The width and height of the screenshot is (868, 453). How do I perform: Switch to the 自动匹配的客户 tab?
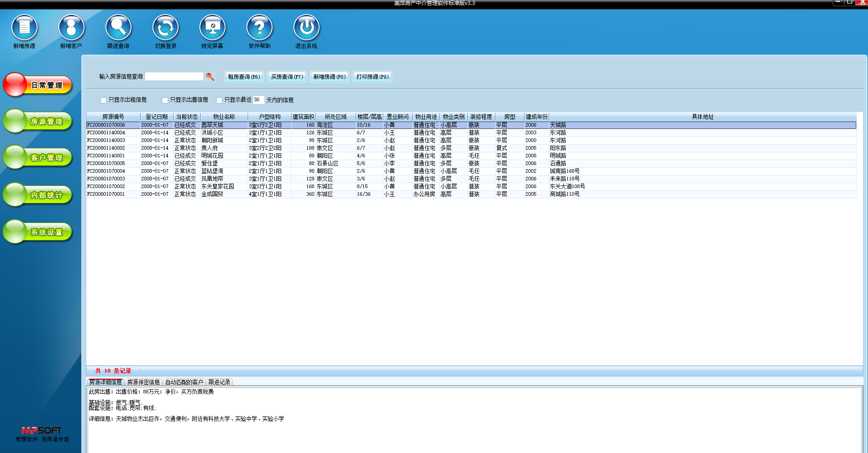[x=184, y=382]
